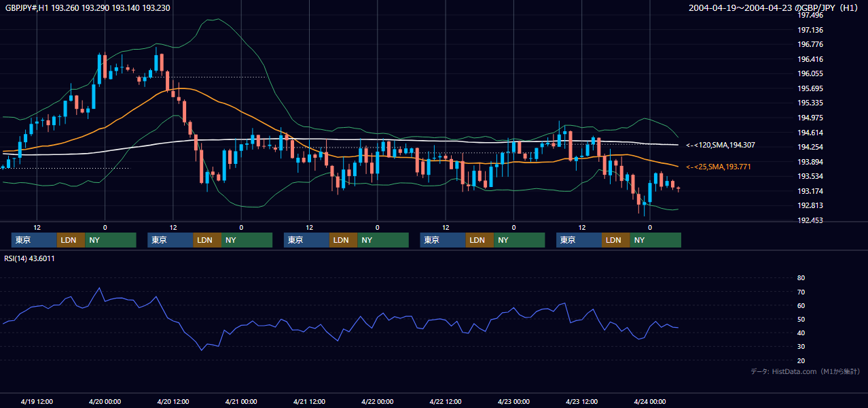The image size is (868, 408).
Task: Select the 4/22 12:00 time axis label
Action: [446, 402]
